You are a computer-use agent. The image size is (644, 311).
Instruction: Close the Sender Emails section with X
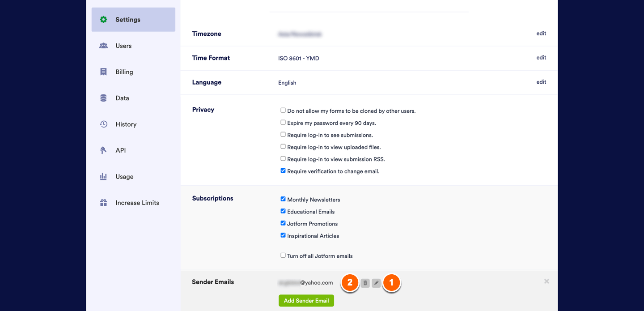point(547,281)
